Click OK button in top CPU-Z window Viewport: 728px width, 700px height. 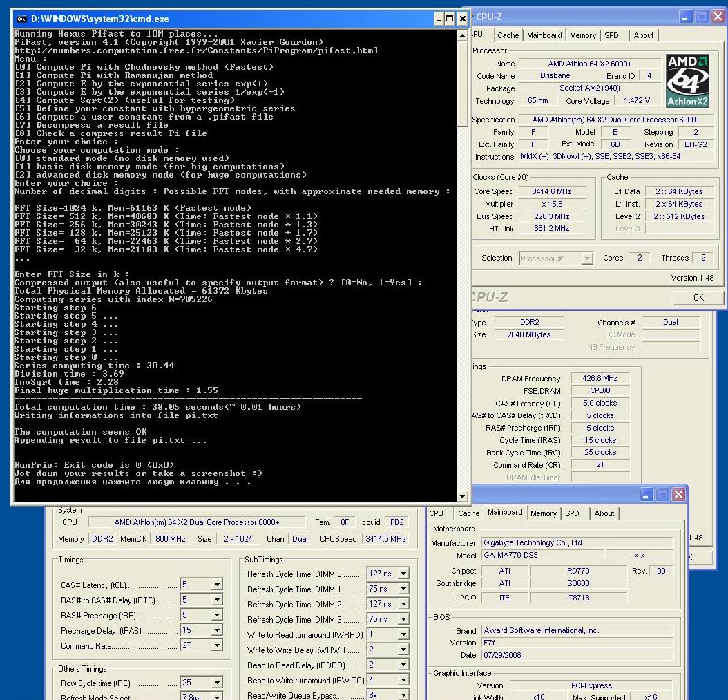point(698,298)
